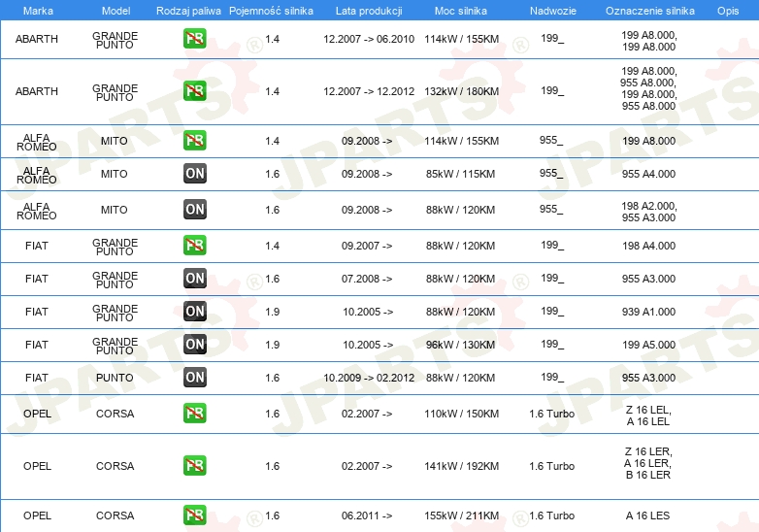759x532 pixels.
Task: Select production years 12.2007 -> 06.2010
Action: point(369,39)
